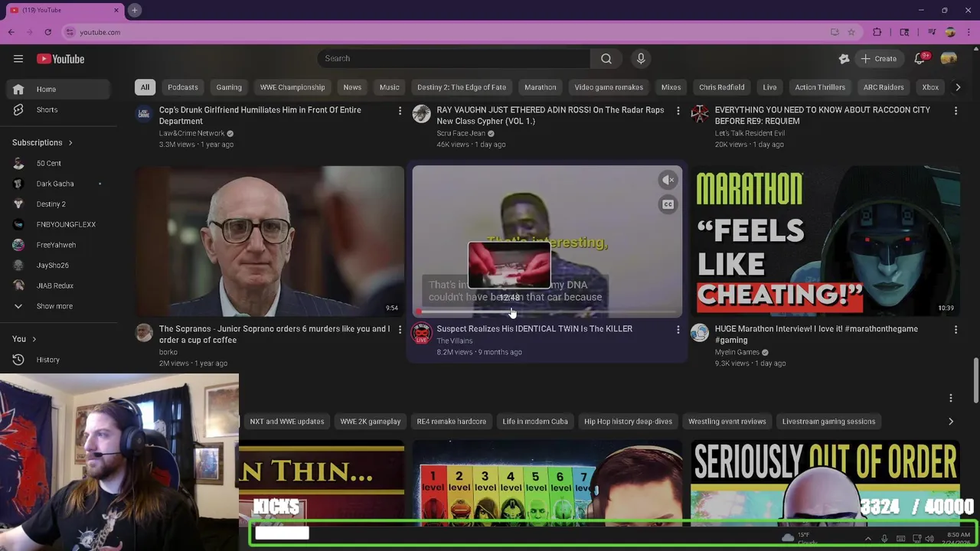Click the search magnifier button

[606, 59]
